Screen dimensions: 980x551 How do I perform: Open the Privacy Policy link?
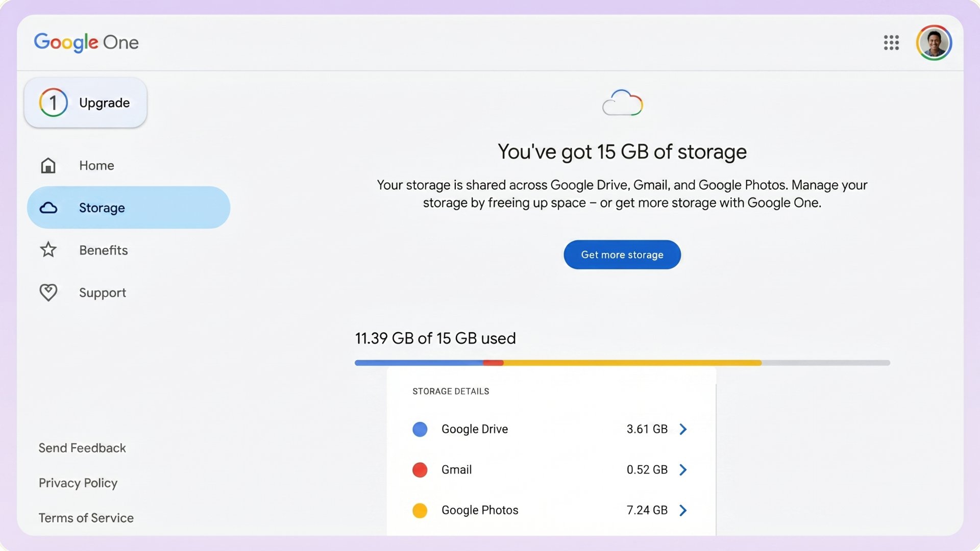click(x=78, y=483)
